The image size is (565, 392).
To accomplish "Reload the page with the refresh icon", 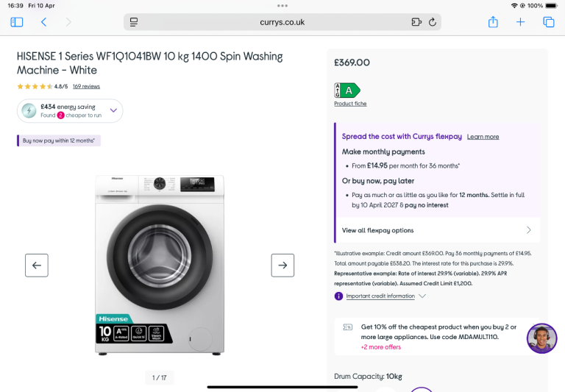I will [x=433, y=22].
